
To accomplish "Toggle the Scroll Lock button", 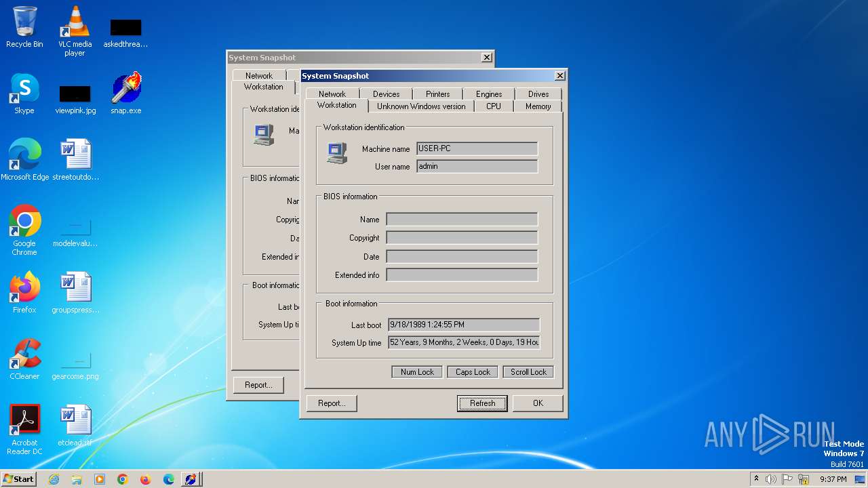I will 528,372.
